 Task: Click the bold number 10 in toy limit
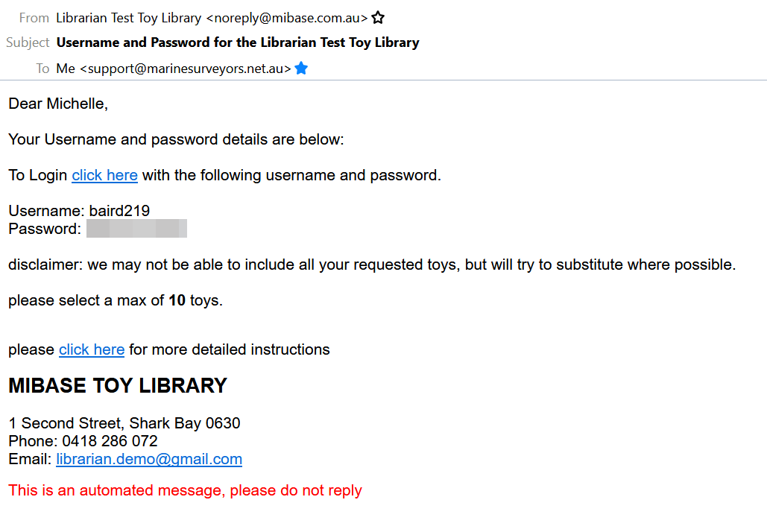pos(177,300)
